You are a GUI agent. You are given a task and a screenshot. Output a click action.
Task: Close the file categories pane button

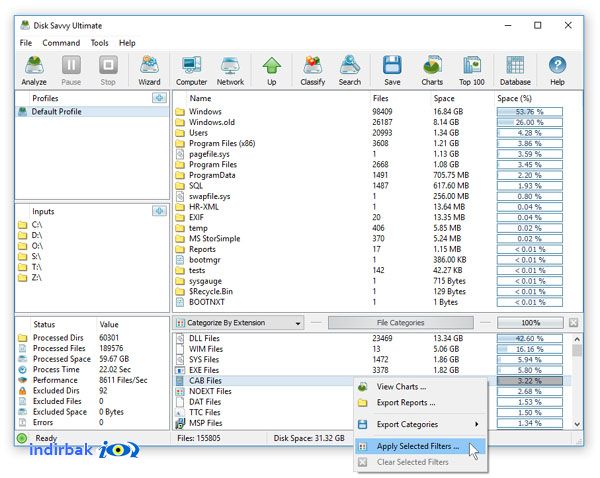tap(573, 323)
